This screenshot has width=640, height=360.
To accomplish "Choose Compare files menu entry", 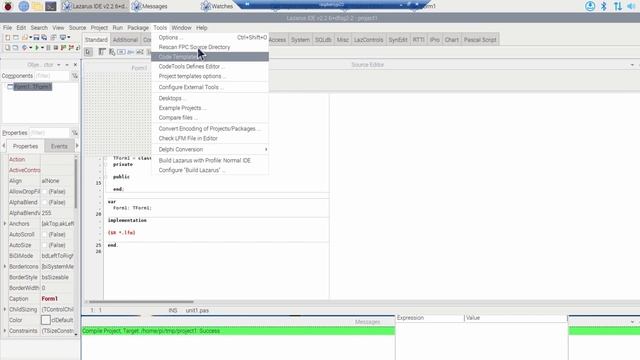I will point(210,118).
